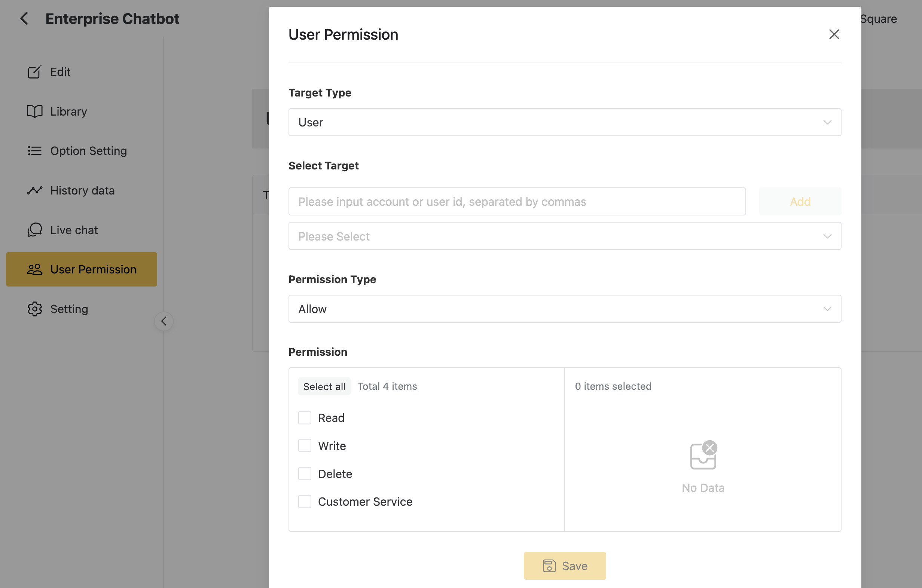Click the back arrow beside Enterprise Chatbot
The width and height of the screenshot is (922, 588).
24,18
